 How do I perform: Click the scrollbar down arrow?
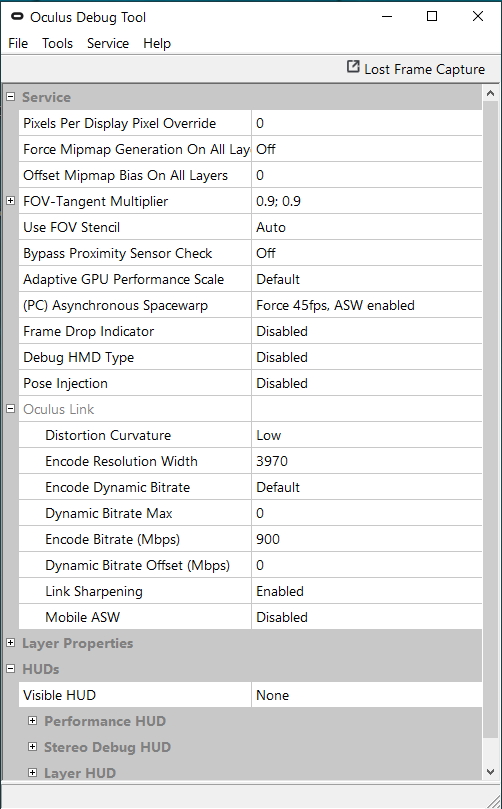coord(490,772)
